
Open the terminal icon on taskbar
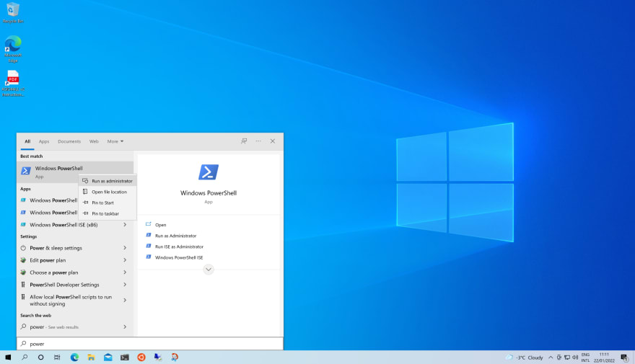tap(125, 357)
